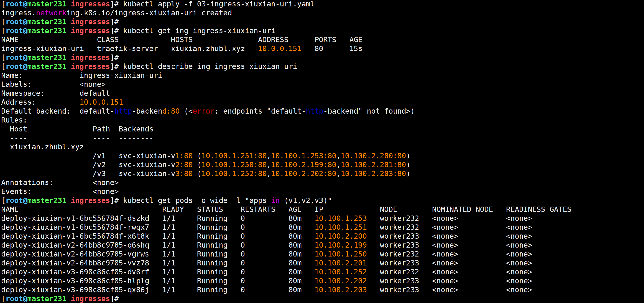Click pod IP 10.100.1.252
Screen dimensions: 644x303
340,272
